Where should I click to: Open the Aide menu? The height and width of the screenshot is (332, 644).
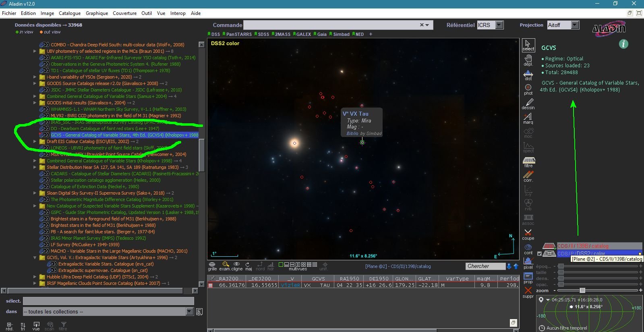pyautogui.click(x=196, y=13)
